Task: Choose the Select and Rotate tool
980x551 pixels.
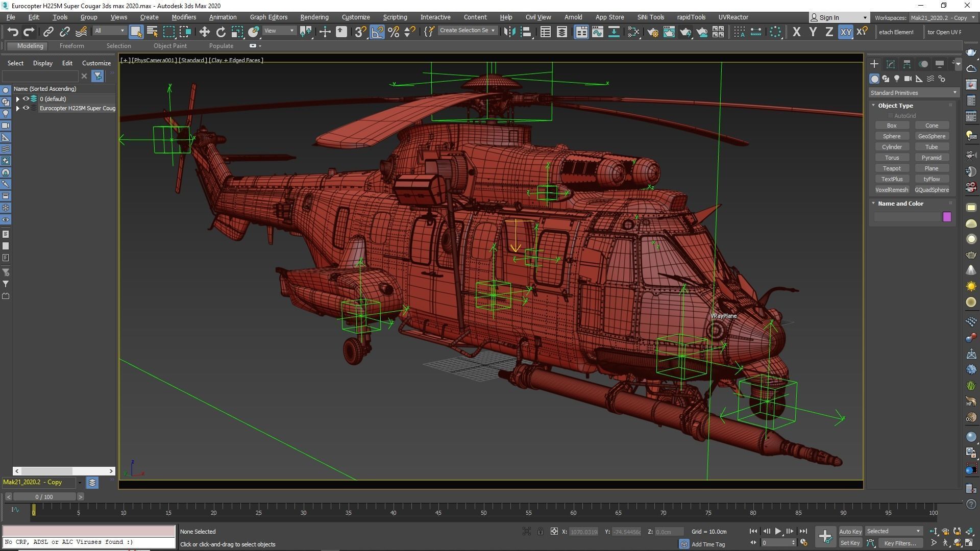Action: click(x=220, y=32)
